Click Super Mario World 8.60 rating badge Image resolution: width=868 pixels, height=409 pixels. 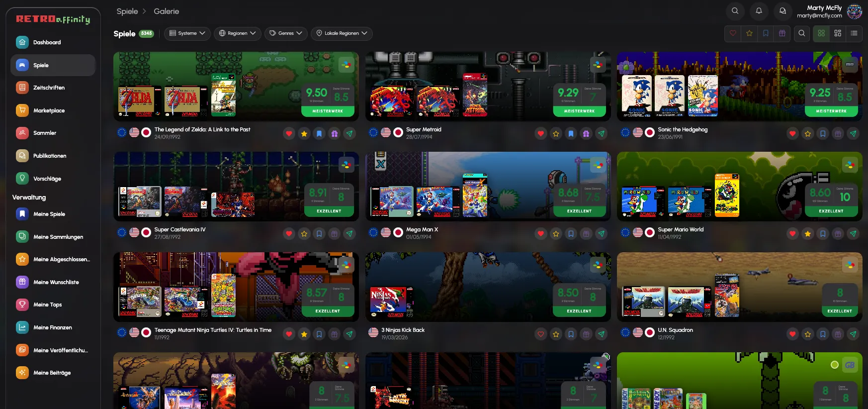click(831, 200)
